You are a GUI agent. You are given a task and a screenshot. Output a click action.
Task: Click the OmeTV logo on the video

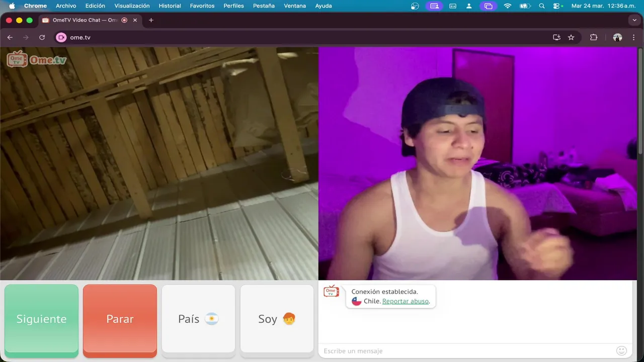click(37, 59)
